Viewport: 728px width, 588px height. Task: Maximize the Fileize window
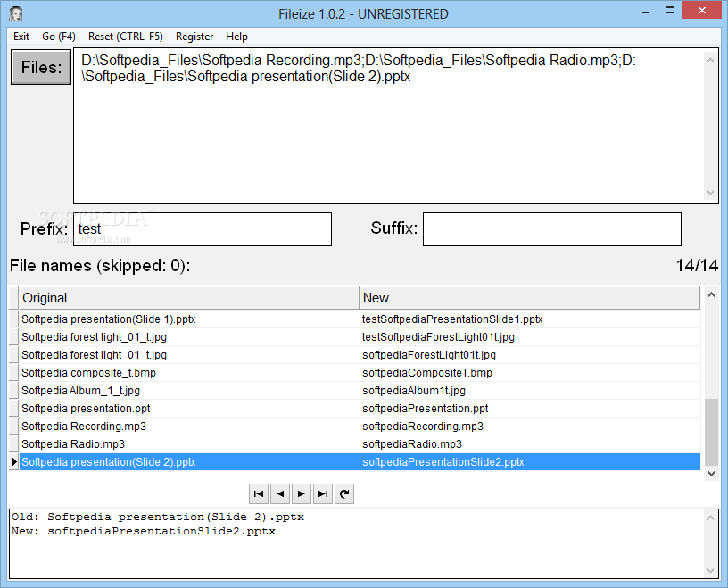(669, 11)
